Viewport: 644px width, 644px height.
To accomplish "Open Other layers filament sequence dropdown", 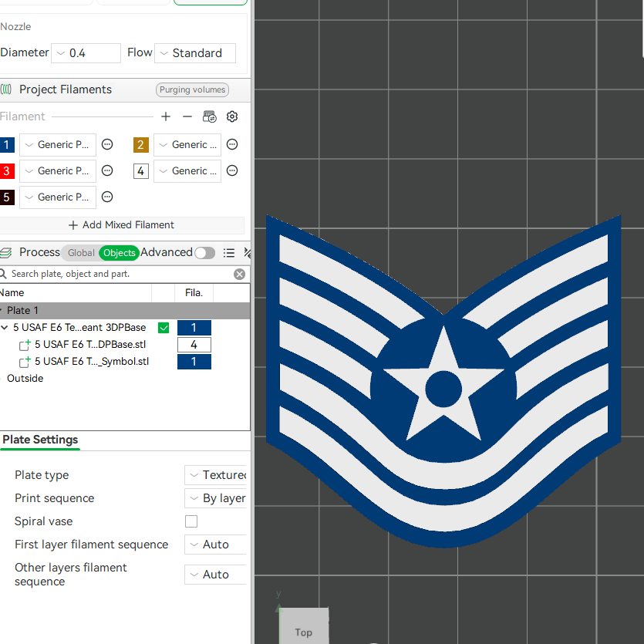I will click(x=215, y=574).
